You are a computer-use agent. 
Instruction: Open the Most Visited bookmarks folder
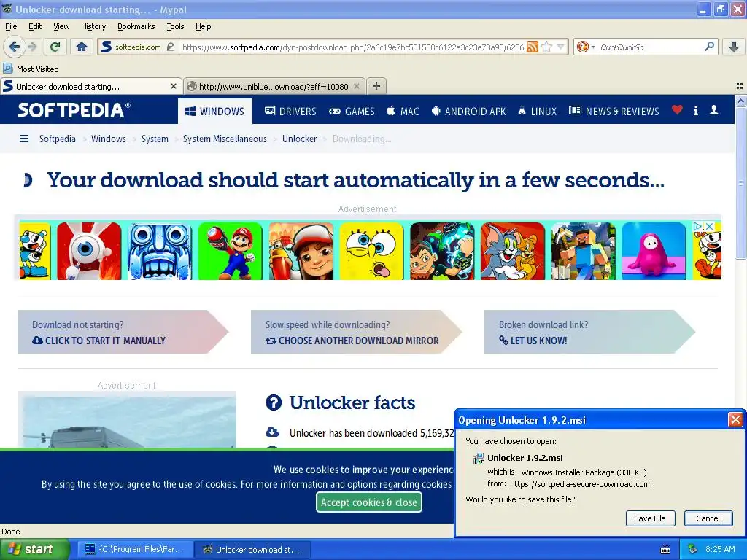pos(31,69)
